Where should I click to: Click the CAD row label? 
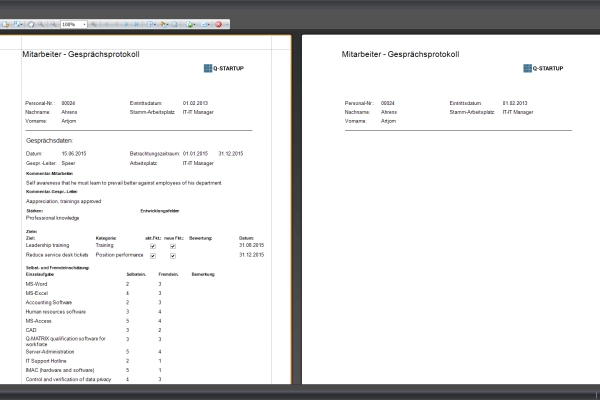[31, 330]
